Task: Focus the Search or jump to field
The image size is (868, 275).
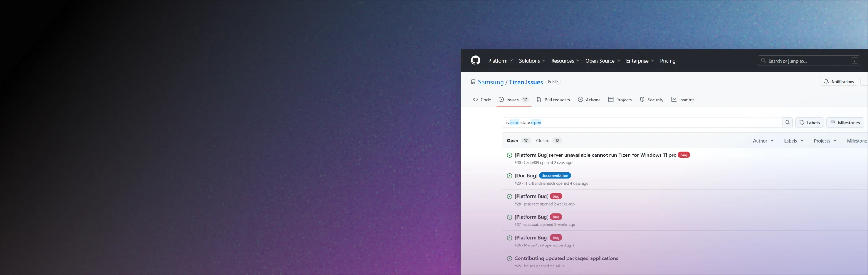Action: 809,61
